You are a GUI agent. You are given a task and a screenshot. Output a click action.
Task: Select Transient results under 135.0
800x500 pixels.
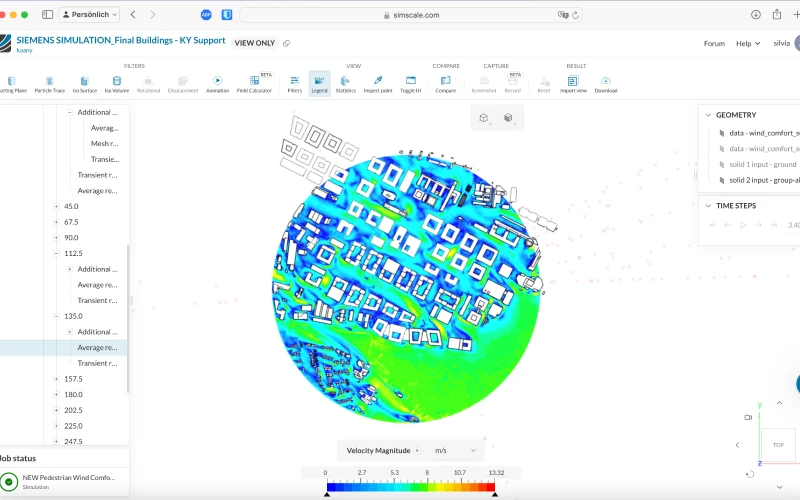(97, 363)
